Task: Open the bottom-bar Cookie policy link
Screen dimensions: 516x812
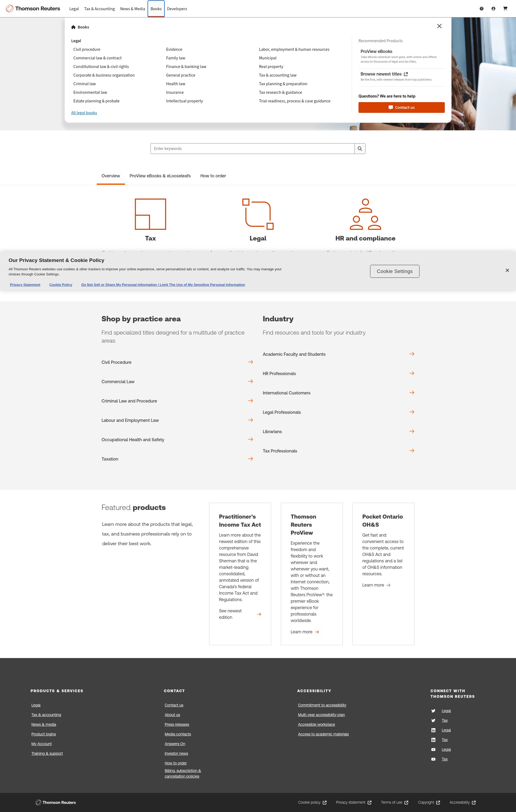Action: 312,803
